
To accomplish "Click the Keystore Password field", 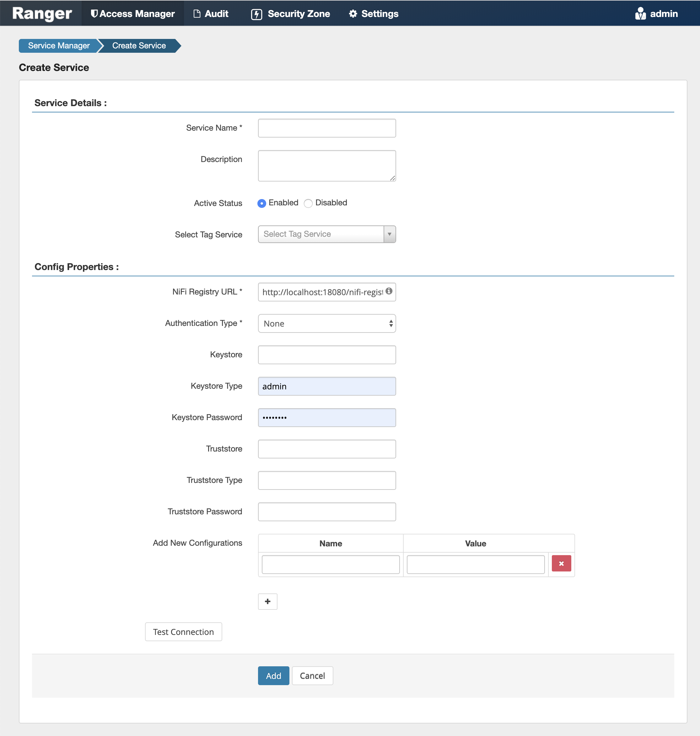I will coord(326,417).
